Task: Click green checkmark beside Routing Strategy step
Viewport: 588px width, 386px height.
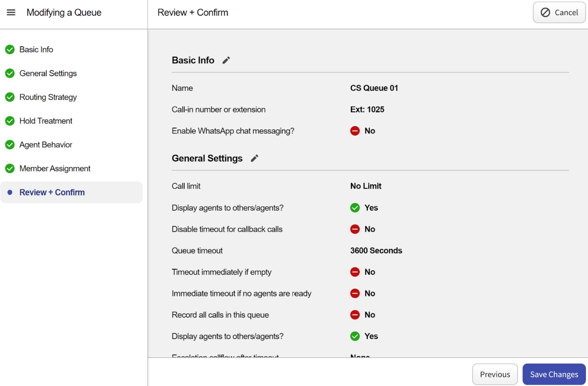Action: [x=10, y=97]
